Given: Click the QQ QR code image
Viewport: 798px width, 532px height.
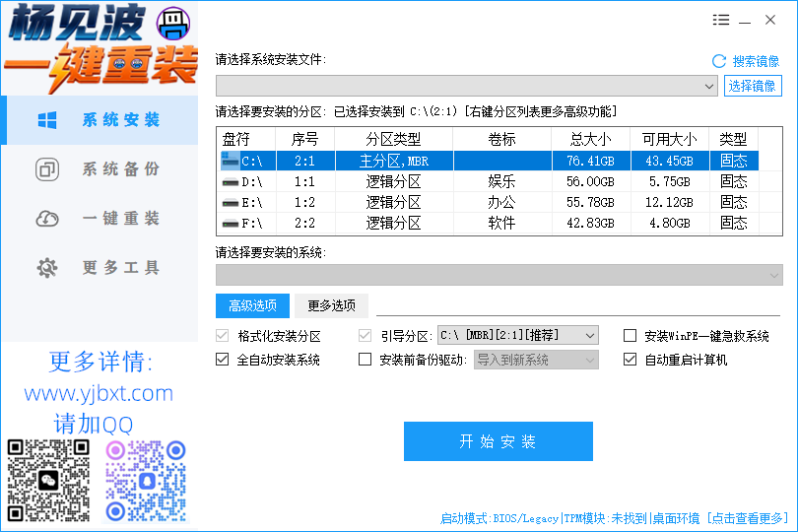Looking at the screenshot, I should pyautogui.click(x=146, y=481).
